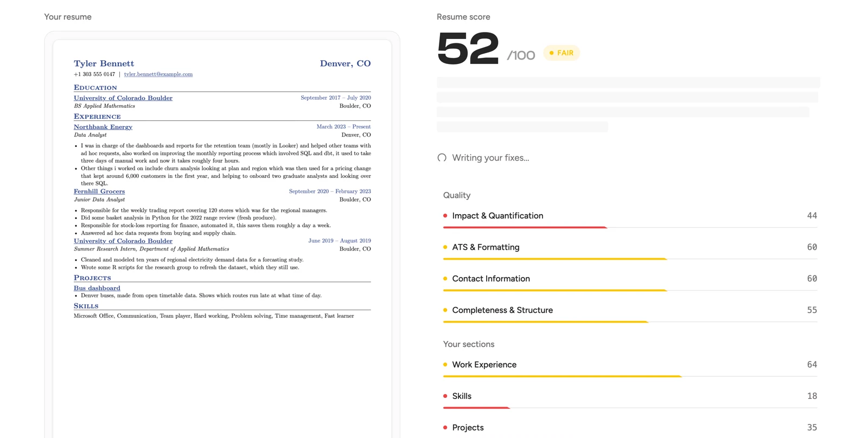Open the tyler.bennett@example.com email link
This screenshot has width=868, height=438.
coord(158,74)
